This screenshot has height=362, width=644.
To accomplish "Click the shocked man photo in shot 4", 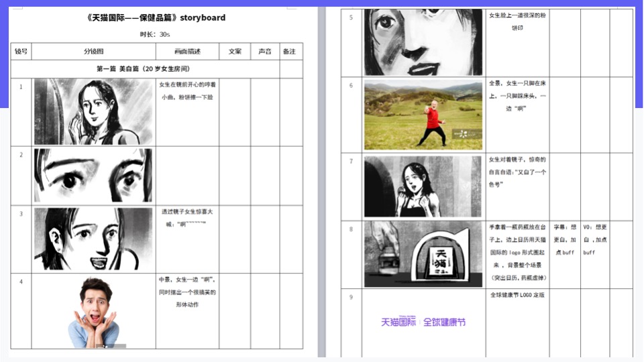I will click(x=93, y=312).
